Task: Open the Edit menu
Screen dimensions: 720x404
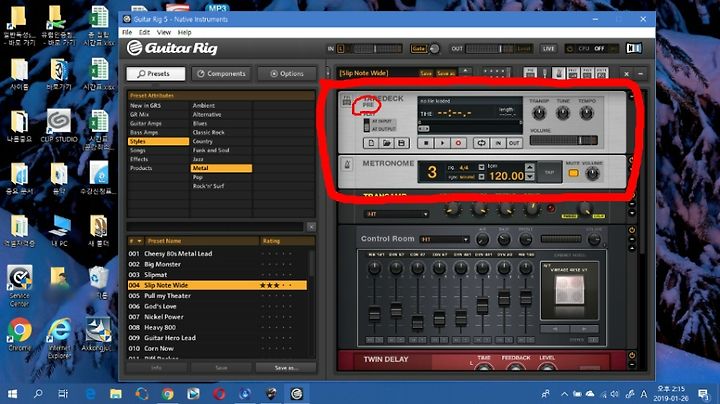Action: (144, 32)
